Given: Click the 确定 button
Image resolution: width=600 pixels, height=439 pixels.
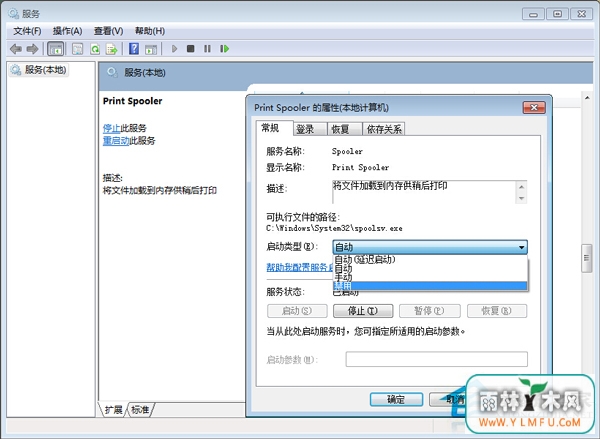Looking at the screenshot, I should coord(396,400).
